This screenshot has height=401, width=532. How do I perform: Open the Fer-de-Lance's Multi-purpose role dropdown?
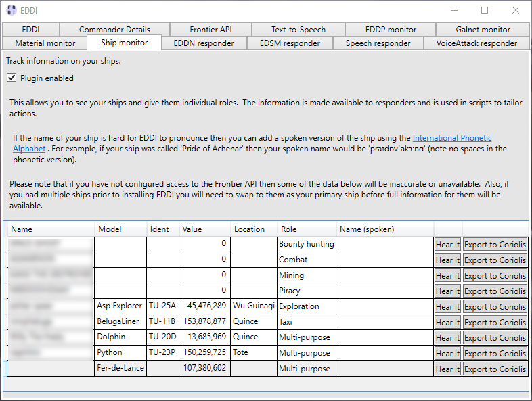(x=307, y=369)
